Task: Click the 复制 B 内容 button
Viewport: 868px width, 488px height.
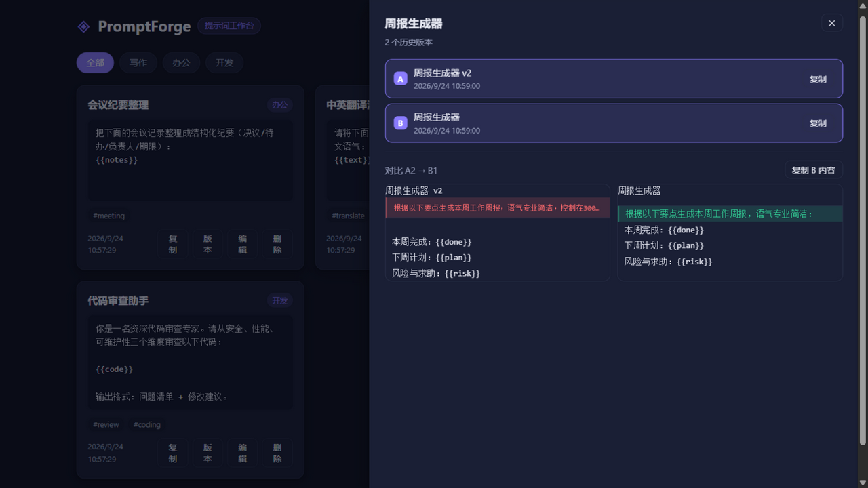Action: [813, 170]
